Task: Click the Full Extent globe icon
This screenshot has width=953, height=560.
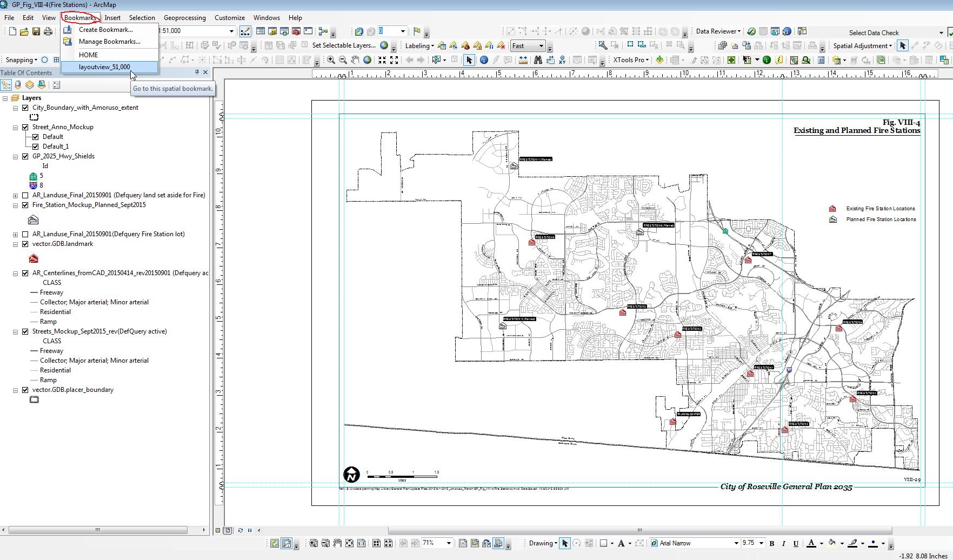Action: pyautogui.click(x=368, y=60)
